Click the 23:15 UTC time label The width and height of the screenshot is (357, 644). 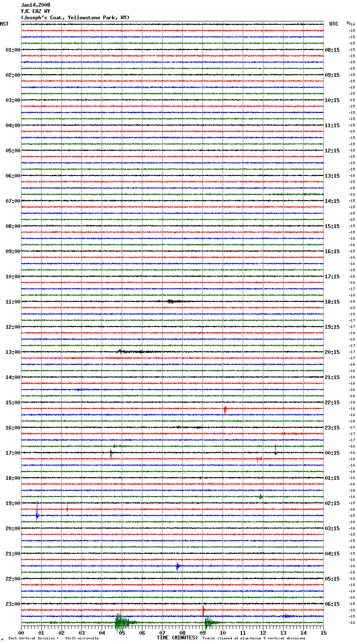pyautogui.click(x=332, y=428)
